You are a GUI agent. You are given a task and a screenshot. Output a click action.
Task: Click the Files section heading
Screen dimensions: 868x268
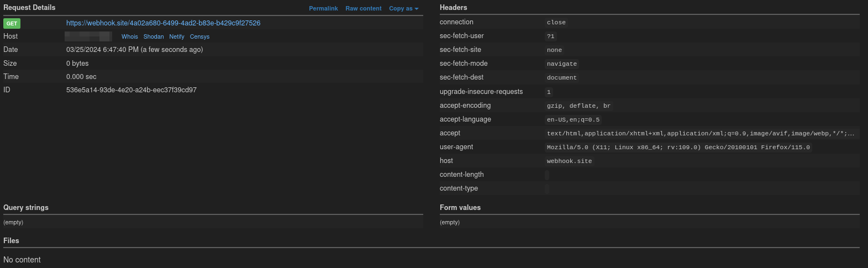pyautogui.click(x=11, y=241)
